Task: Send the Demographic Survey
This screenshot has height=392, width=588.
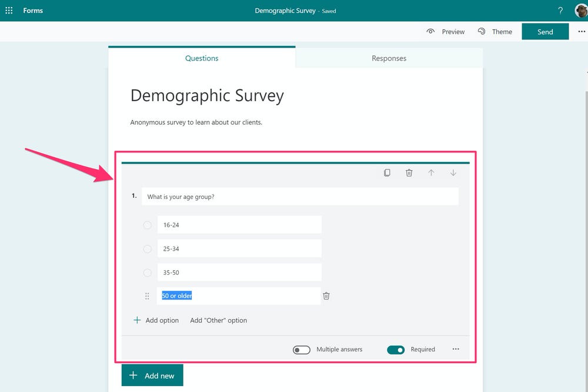Action: tap(544, 31)
